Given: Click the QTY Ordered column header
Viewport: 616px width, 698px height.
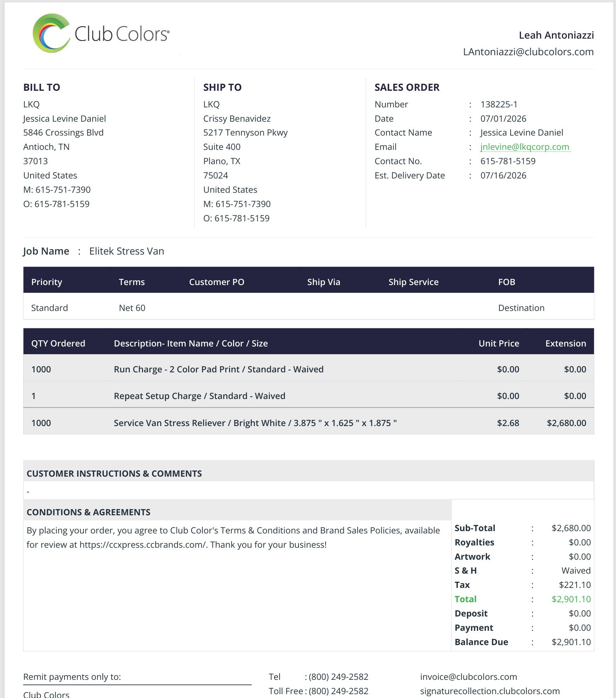Looking at the screenshot, I should (x=58, y=343).
